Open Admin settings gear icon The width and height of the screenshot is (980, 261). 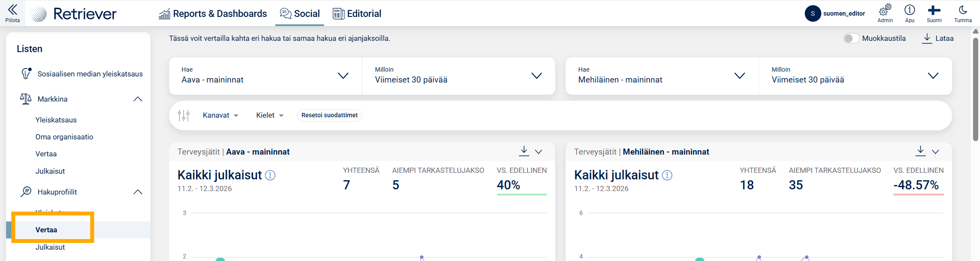click(885, 10)
